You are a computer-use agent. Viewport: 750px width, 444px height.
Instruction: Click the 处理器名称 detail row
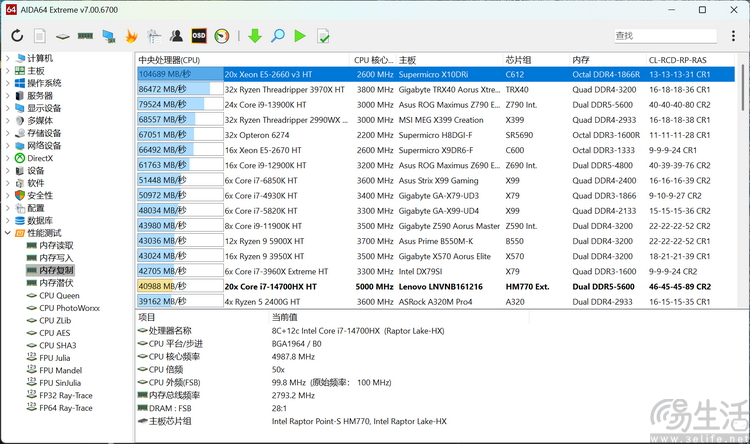(x=292, y=331)
